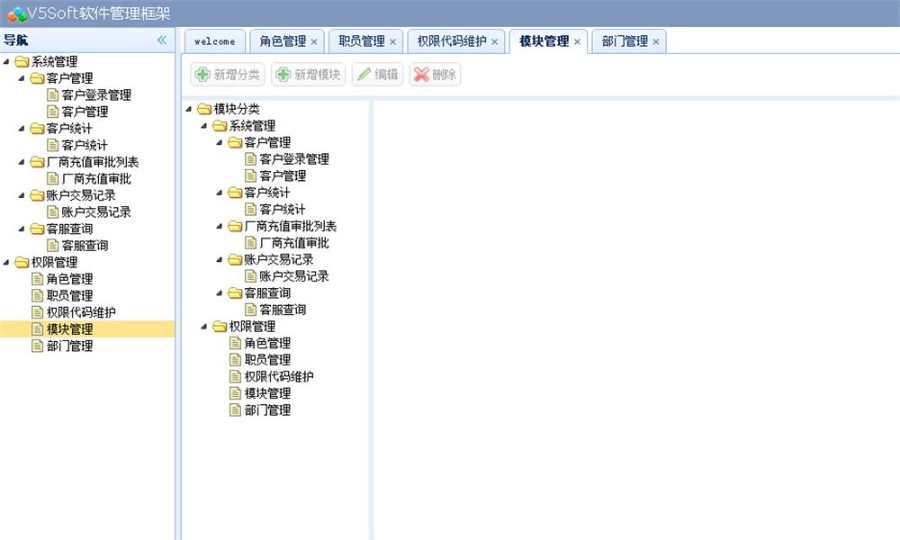
Task: Click page icon of 厂商充值审批 in module tree
Action: pos(251,243)
